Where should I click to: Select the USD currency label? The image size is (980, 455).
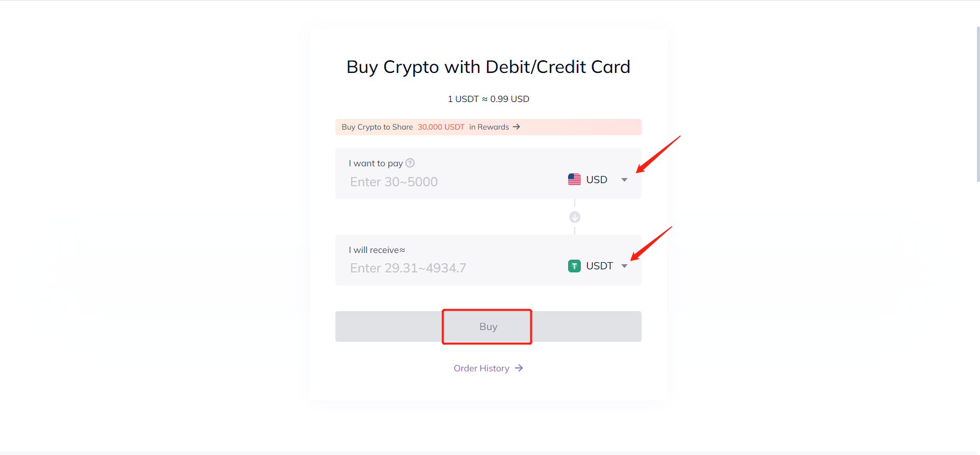(597, 180)
